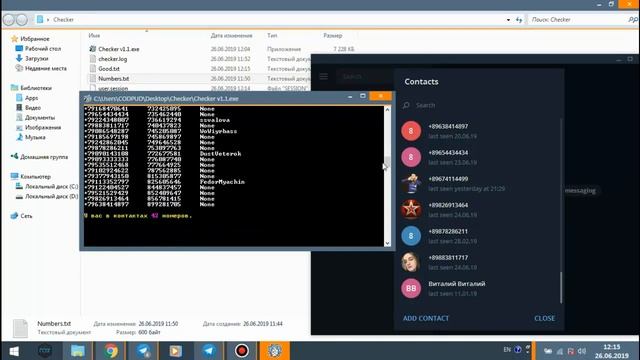
Task: Open the red star avatar of +89826913464
Action: (411, 209)
